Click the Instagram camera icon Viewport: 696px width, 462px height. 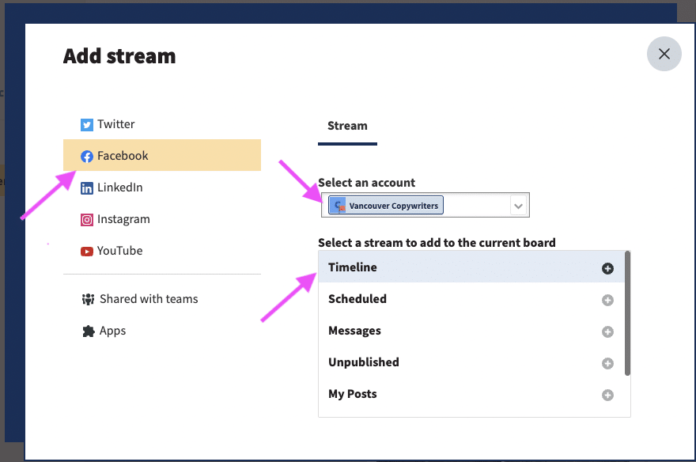(87, 220)
